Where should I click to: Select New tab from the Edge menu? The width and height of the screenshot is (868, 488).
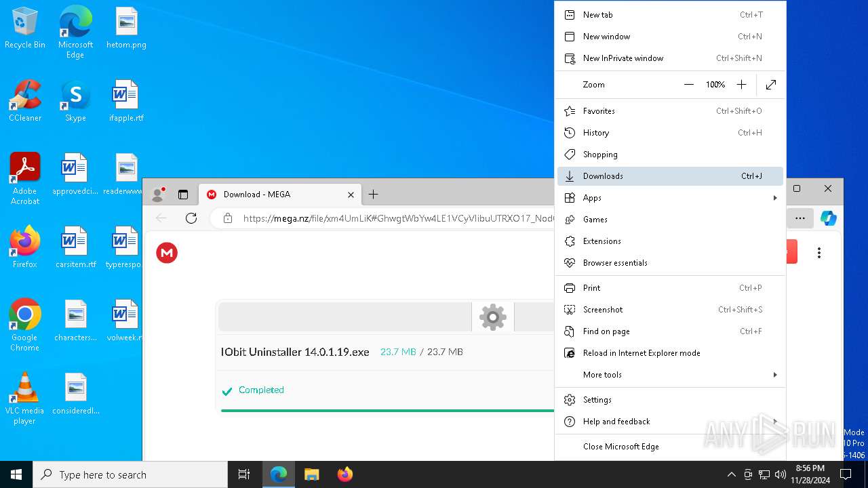click(x=670, y=15)
